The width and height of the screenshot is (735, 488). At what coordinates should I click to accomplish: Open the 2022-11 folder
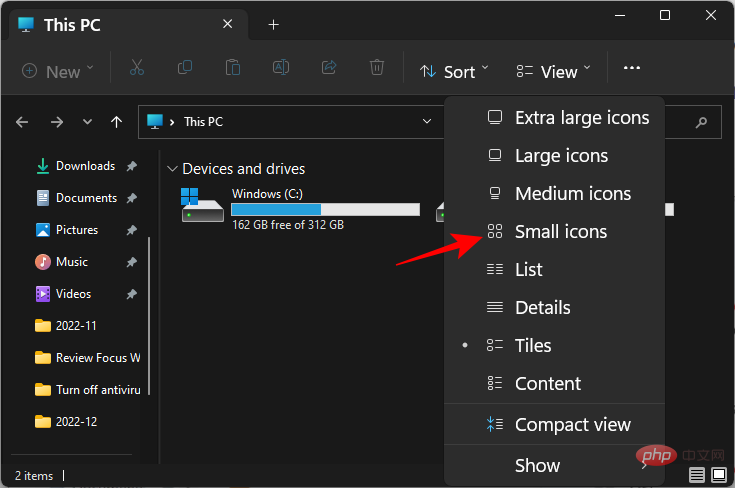click(66, 326)
